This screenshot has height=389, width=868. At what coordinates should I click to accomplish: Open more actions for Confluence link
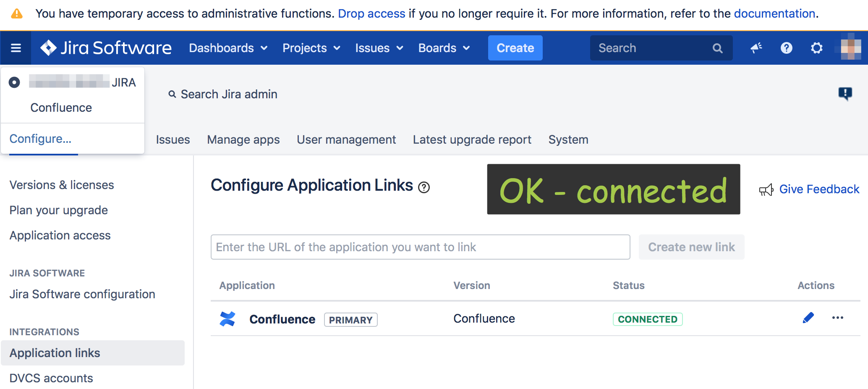point(838,318)
